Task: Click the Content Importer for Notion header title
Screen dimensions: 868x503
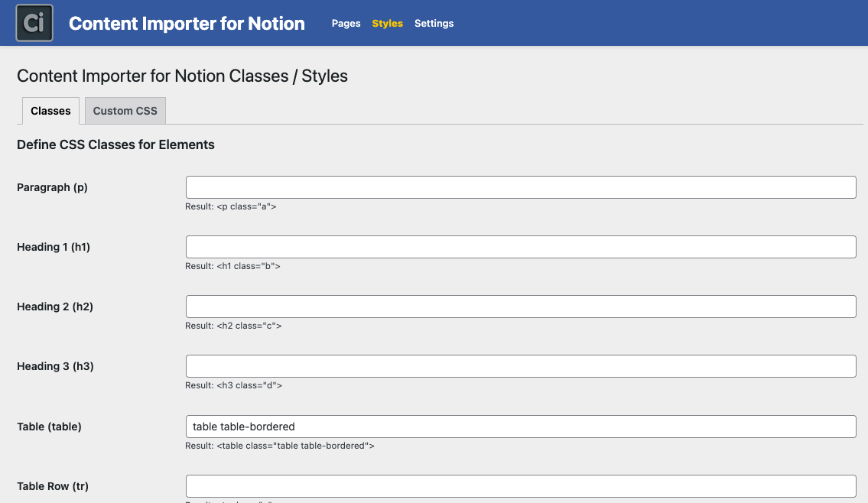Action: pyautogui.click(x=187, y=24)
